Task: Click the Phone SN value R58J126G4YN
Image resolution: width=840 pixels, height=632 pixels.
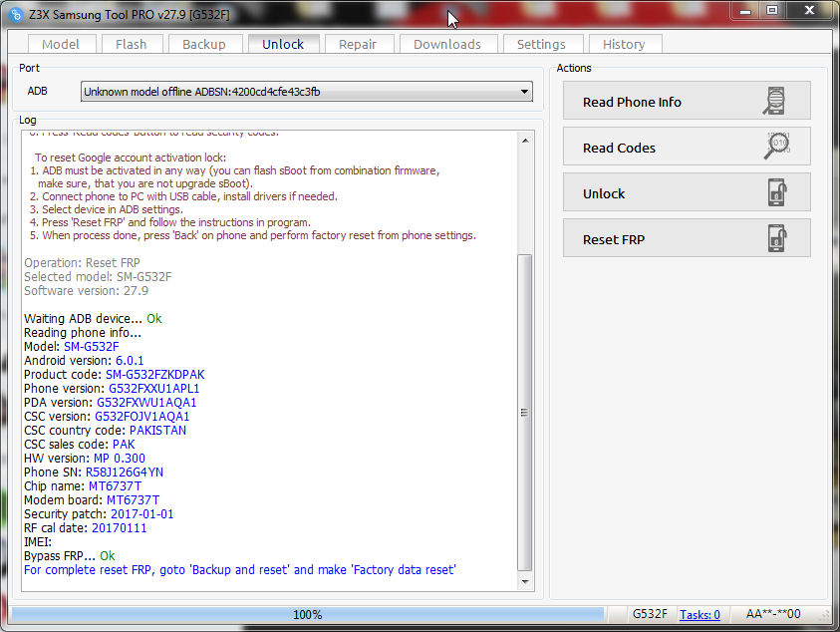Action: point(125,473)
